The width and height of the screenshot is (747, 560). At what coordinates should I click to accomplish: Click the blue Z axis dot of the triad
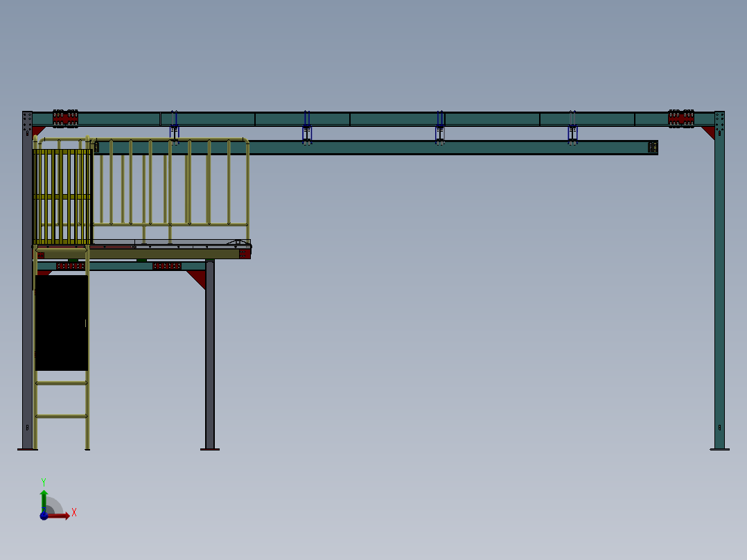coord(44,516)
